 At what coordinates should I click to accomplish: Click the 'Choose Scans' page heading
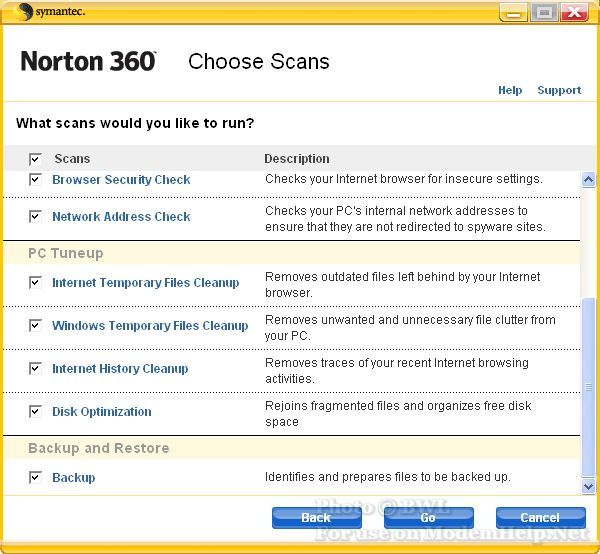coord(259,61)
